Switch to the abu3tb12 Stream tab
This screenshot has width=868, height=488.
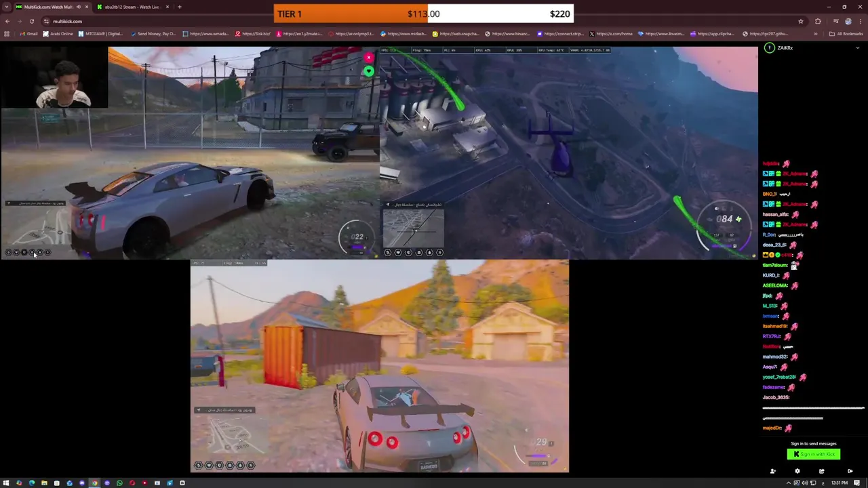132,7
